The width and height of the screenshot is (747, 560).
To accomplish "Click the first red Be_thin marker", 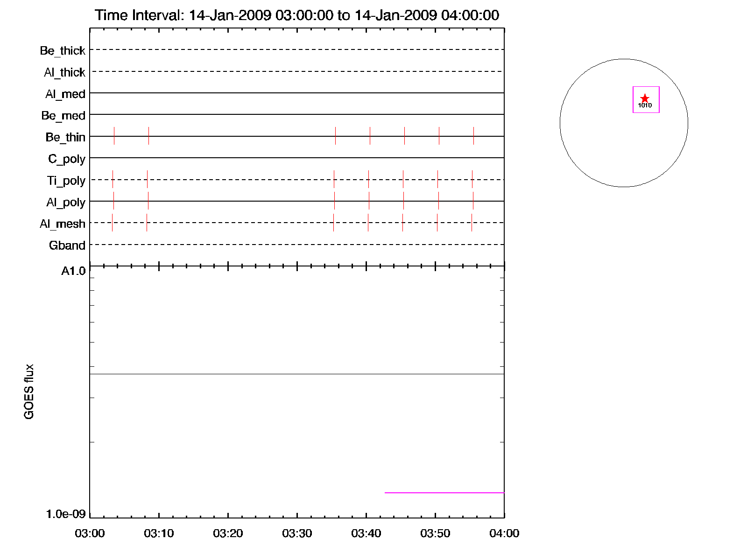I will click(114, 135).
